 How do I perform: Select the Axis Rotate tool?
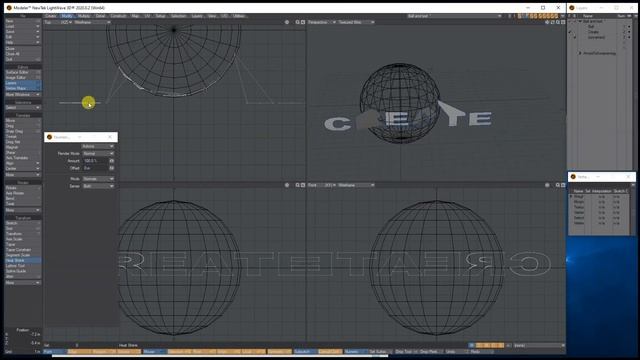(x=23, y=193)
